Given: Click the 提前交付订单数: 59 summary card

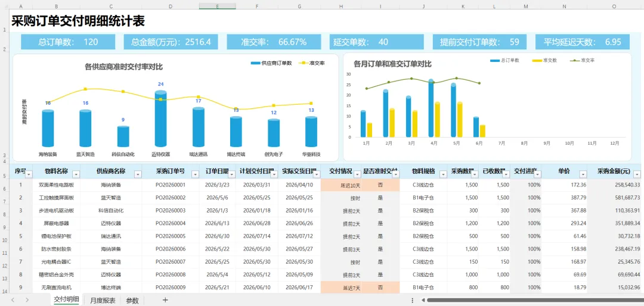Looking at the screenshot, I should (x=479, y=42).
